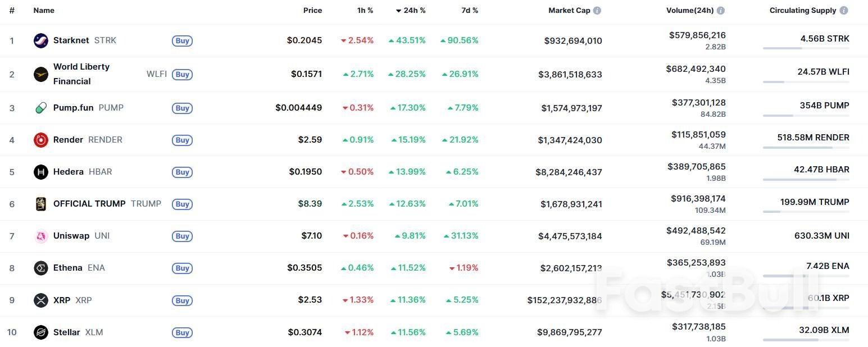
Task: Click the Hedera H logo icon
Action: [41, 172]
